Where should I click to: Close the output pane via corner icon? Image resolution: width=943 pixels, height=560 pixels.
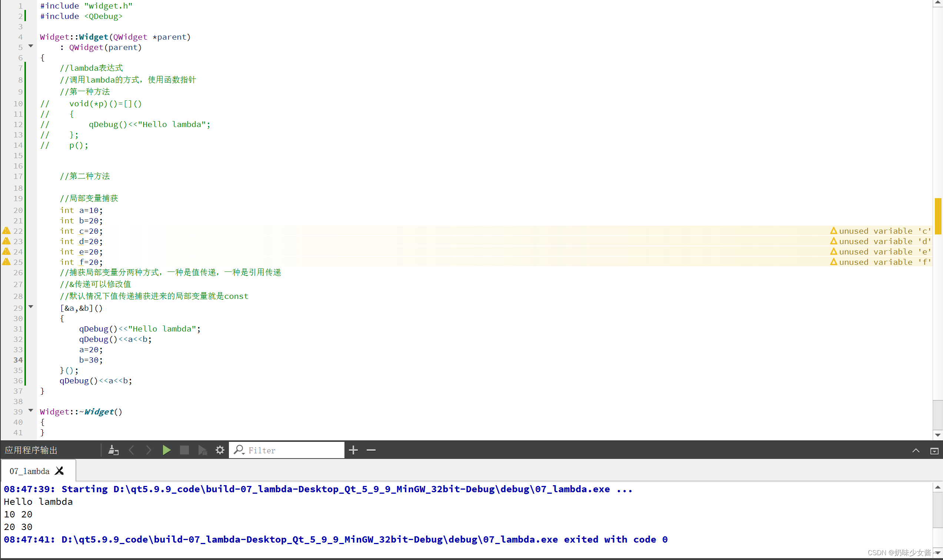[934, 451]
